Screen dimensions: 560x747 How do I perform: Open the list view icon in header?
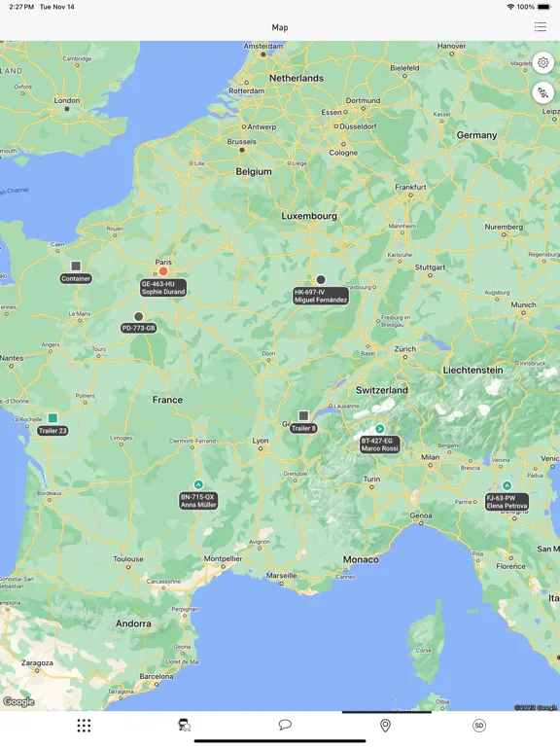pyautogui.click(x=540, y=26)
